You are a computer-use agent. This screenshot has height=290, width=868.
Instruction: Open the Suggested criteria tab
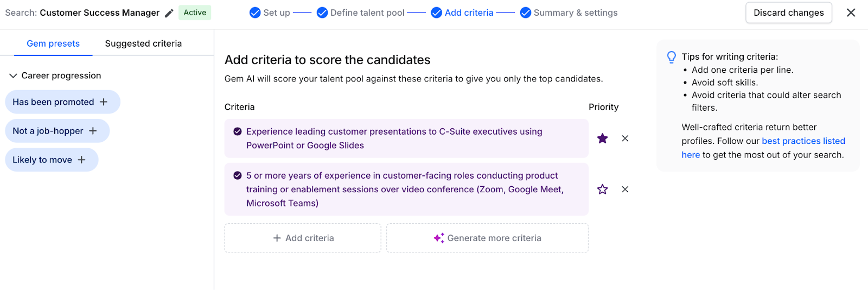click(143, 43)
